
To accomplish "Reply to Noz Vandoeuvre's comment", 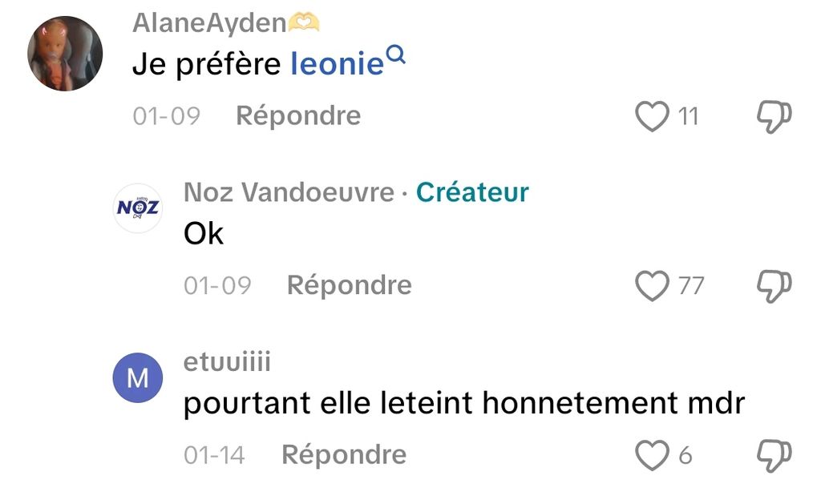I will [x=350, y=285].
